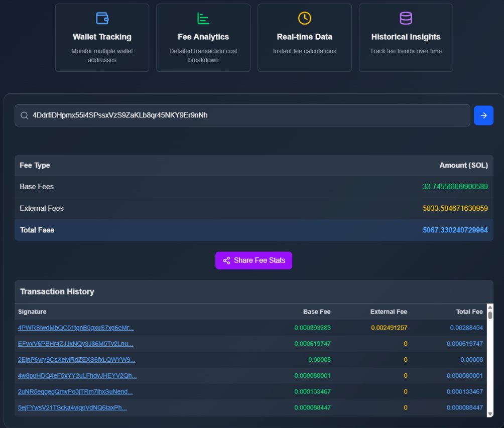Sort by the Total Fee column header

[x=469, y=311]
